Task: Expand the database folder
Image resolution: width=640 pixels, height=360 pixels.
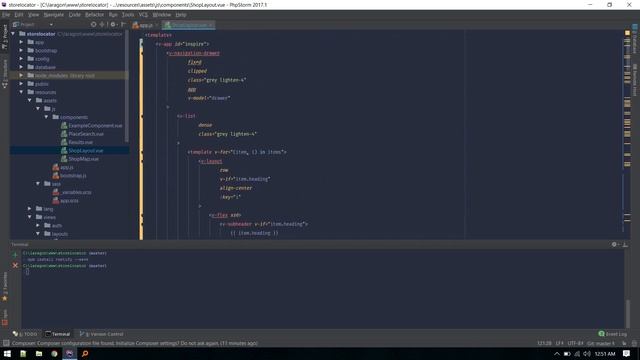Action: pyautogui.click(x=21, y=67)
